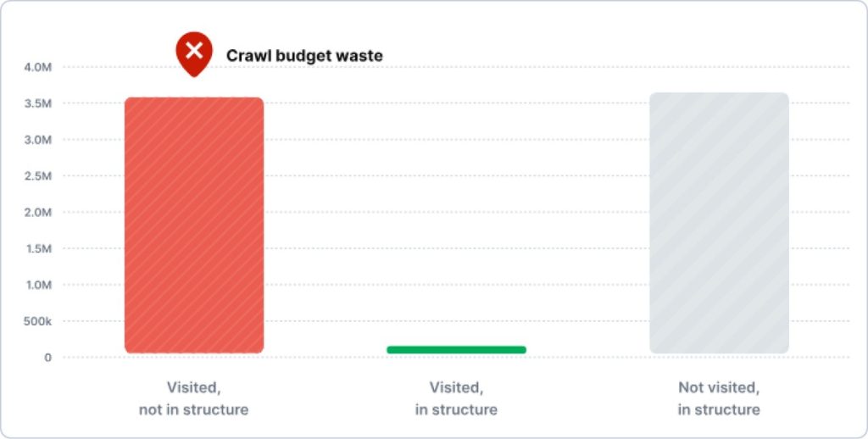Click the 2.0M gridline between red and gray bars
The width and height of the screenshot is (868, 439).
456,212
